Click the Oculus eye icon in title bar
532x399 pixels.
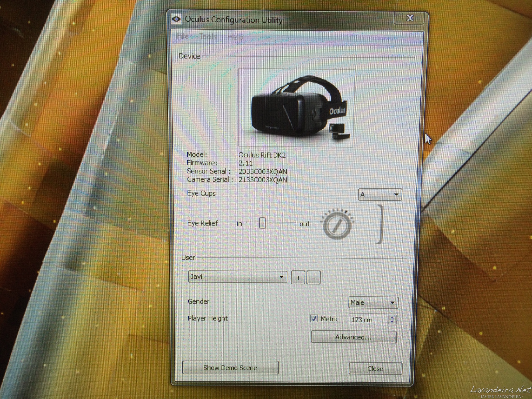(x=176, y=19)
